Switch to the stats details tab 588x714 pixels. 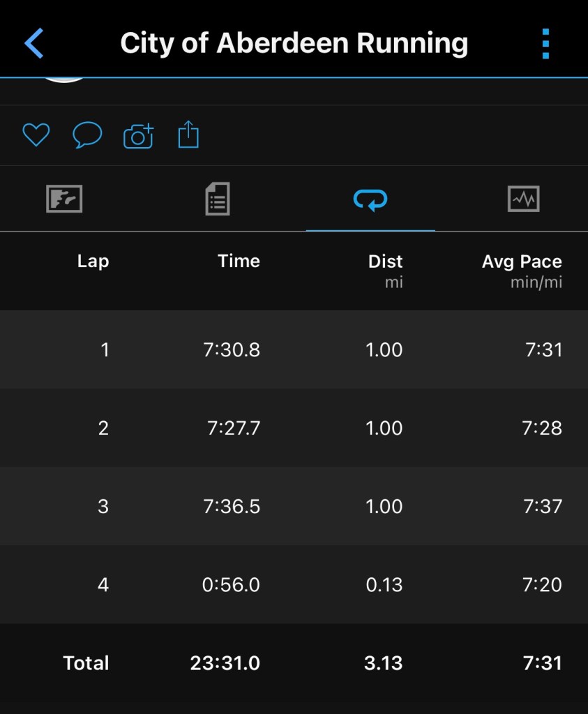[218, 199]
